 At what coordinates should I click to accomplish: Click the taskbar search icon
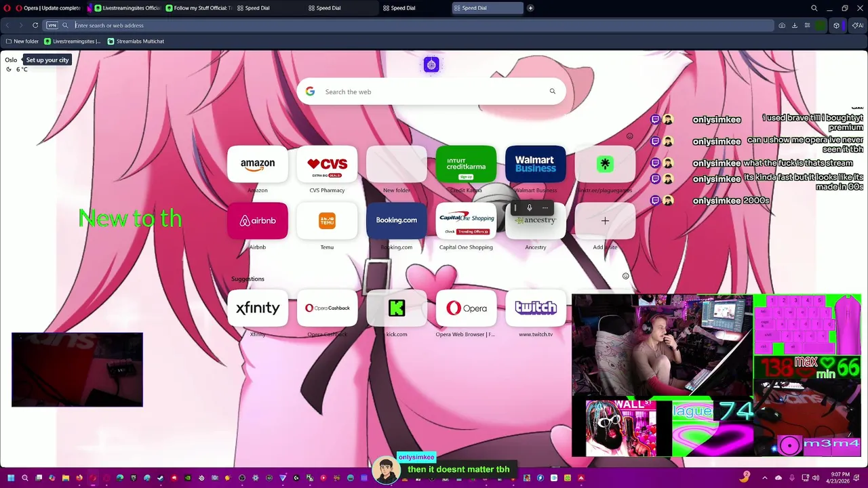(x=25, y=478)
